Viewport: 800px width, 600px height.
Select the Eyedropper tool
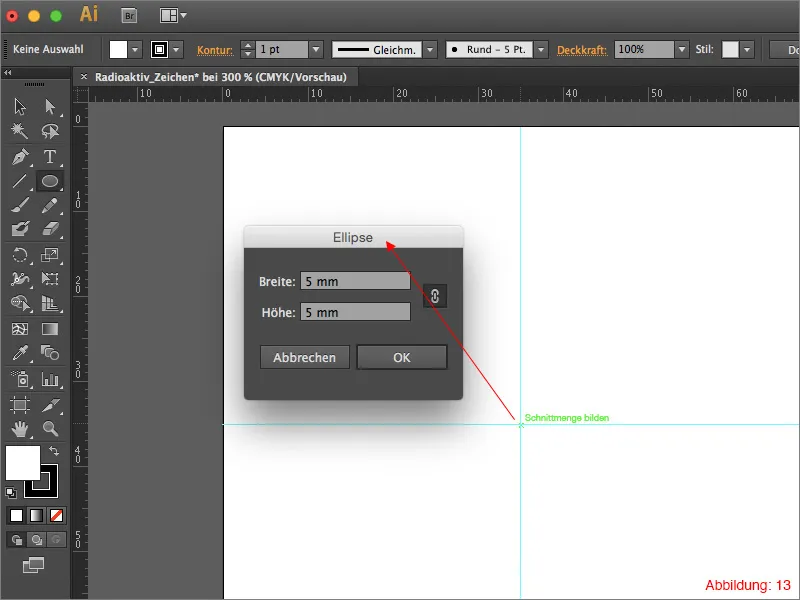point(20,353)
